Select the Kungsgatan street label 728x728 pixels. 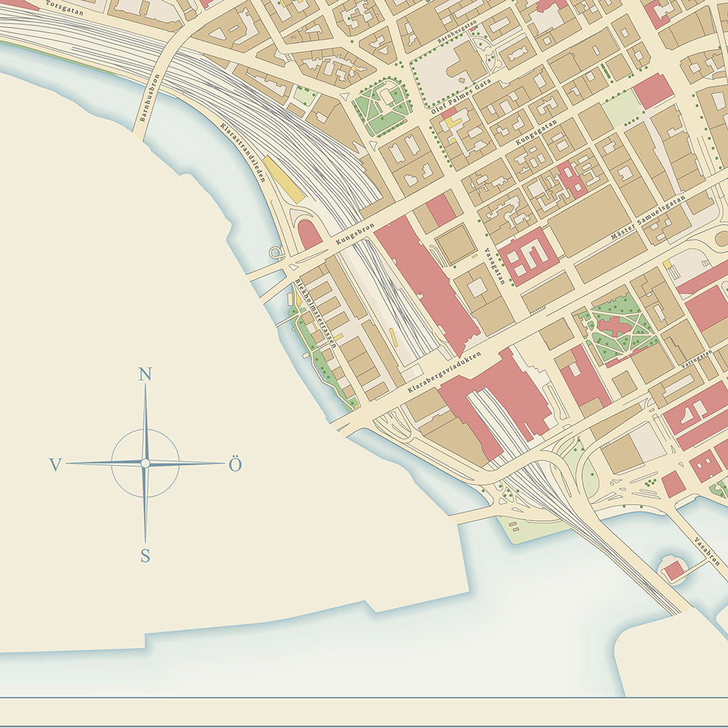[536, 132]
